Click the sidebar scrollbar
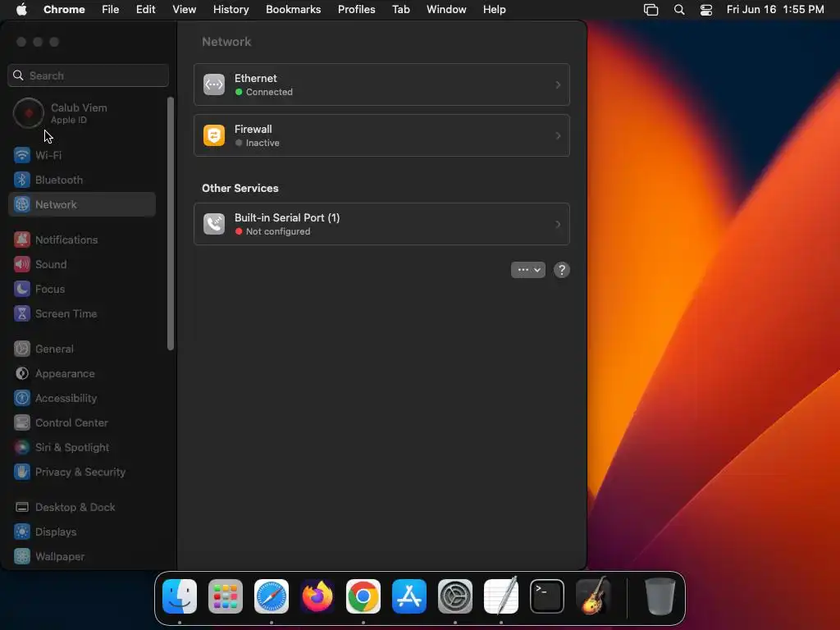Viewport: 840px width, 630px height. [171, 223]
